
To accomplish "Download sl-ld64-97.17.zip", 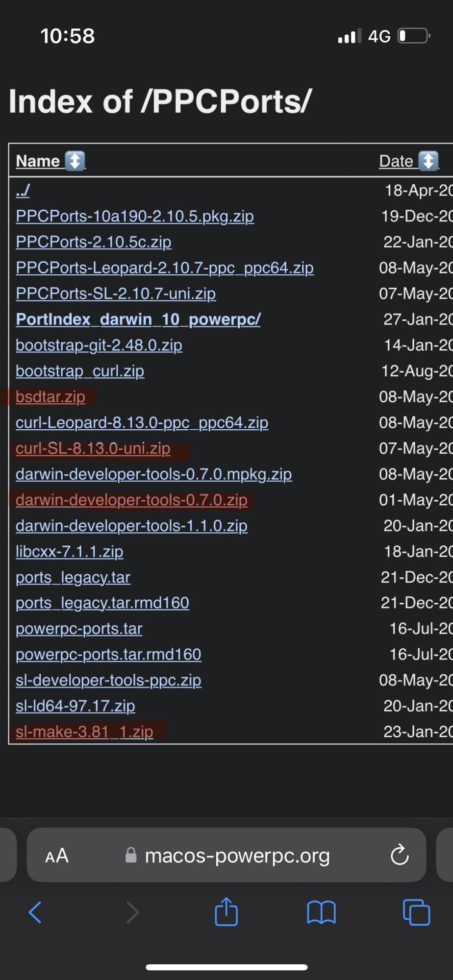I will click(x=75, y=706).
